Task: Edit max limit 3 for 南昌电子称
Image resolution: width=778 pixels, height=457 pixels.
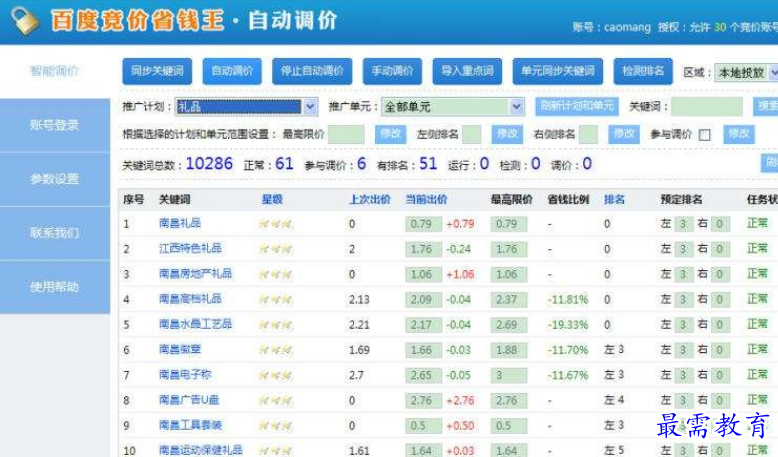Action: pyautogui.click(x=509, y=376)
